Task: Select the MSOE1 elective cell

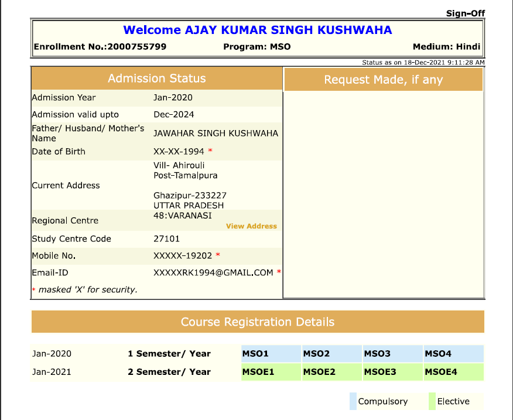Action: (271, 372)
